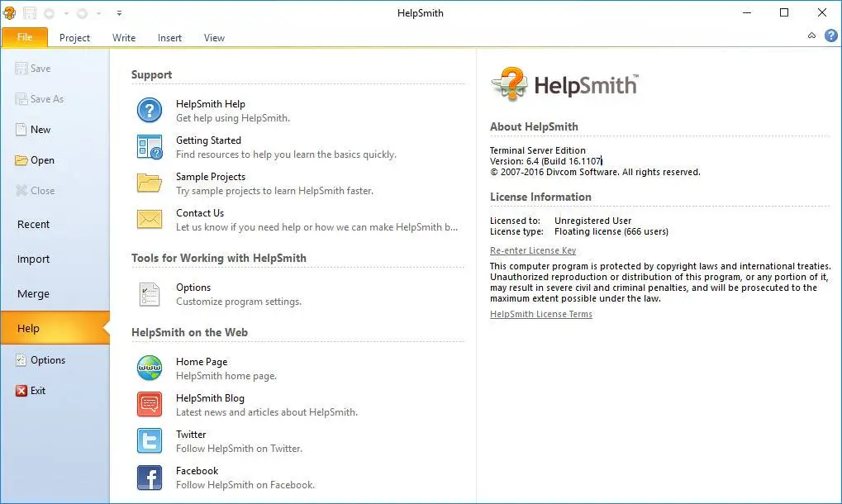Click 'Unregistered User' license text
This screenshot has width=842, height=504.
click(x=592, y=221)
